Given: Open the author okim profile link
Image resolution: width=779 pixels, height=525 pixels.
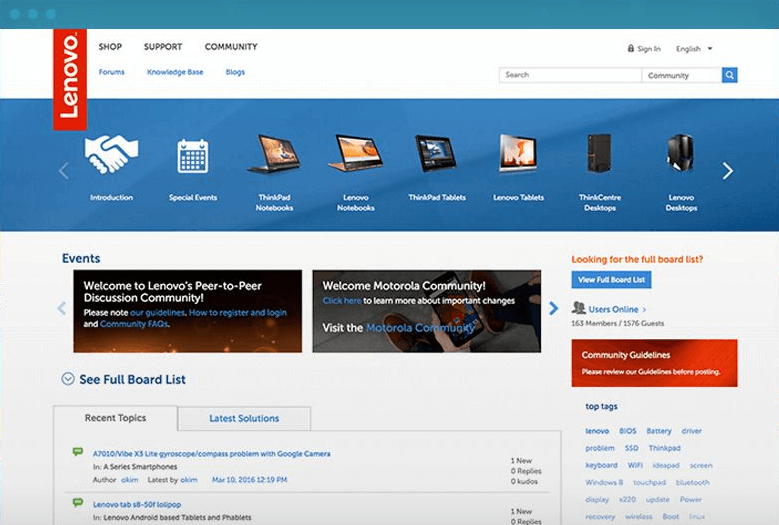Looking at the screenshot, I should click(130, 480).
